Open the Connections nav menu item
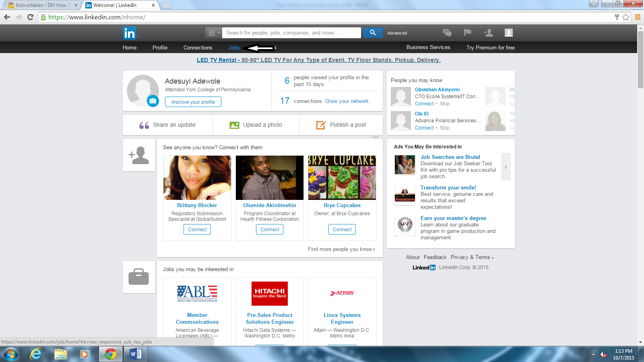This screenshot has height=362, width=644. point(198,47)
